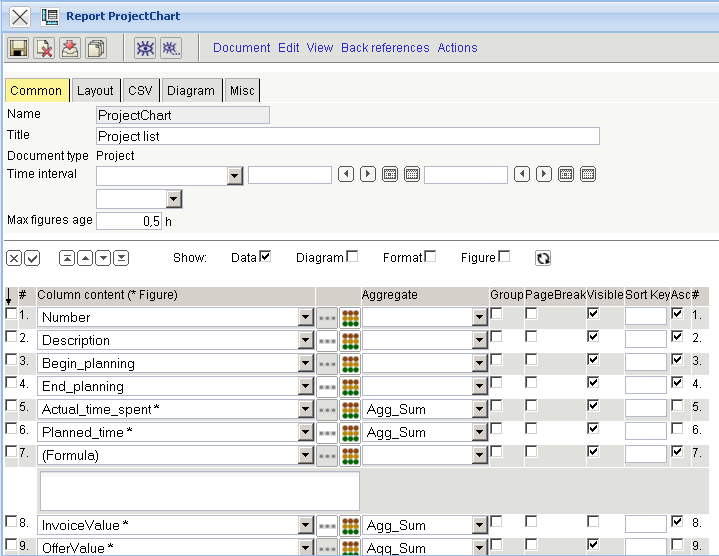The image size is (719, 556).
Task: Click the save (floppy disk) toolbar icon
Action: 18,48
